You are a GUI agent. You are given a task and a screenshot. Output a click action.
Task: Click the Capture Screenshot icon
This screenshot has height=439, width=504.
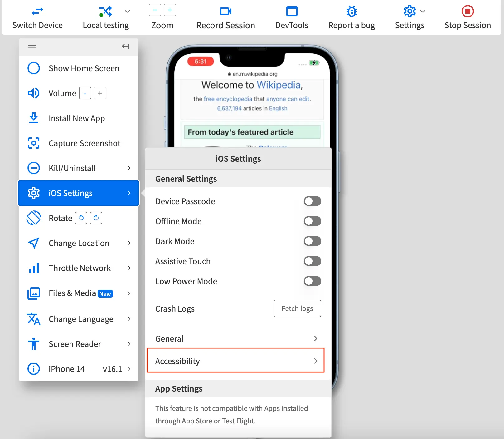coord(34,143)
